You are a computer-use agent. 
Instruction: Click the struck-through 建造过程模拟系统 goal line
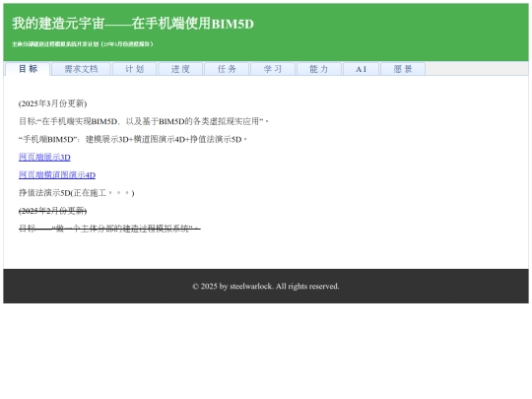(x=109, y=229)
